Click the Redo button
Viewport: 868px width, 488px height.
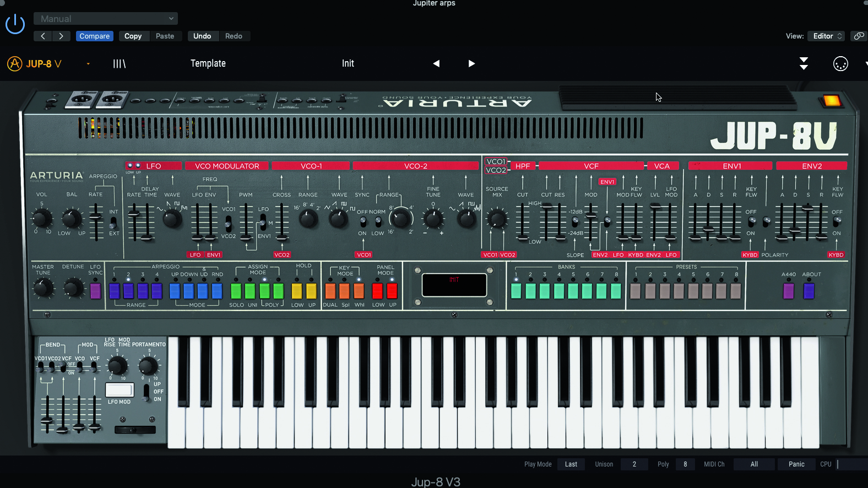[x=234, y=36]
